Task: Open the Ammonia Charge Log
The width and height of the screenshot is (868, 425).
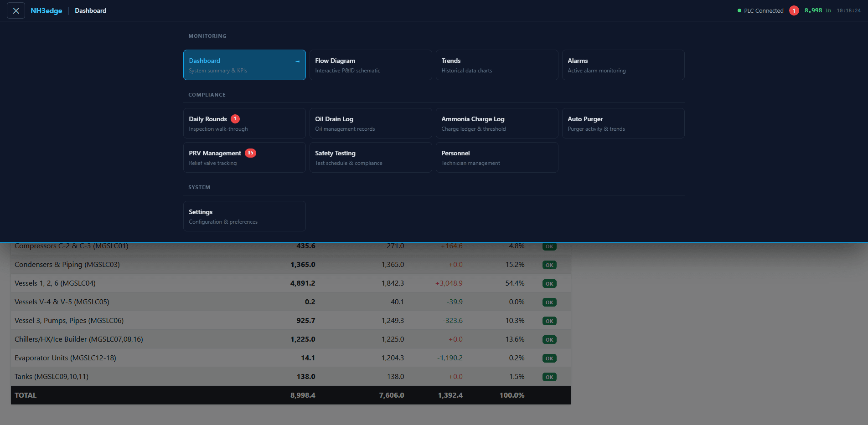Action: coord(496,123)
